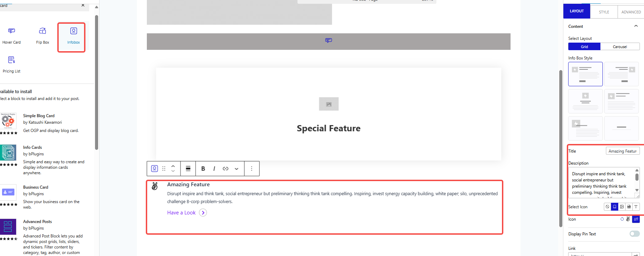Choose the large-icon info box style in bottom row

click(585, 128)
